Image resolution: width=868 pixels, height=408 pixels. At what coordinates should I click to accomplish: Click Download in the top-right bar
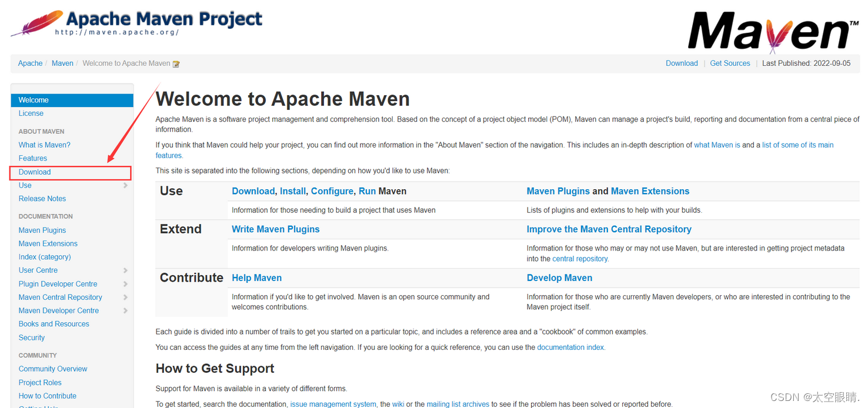click(x=682, y=63)
